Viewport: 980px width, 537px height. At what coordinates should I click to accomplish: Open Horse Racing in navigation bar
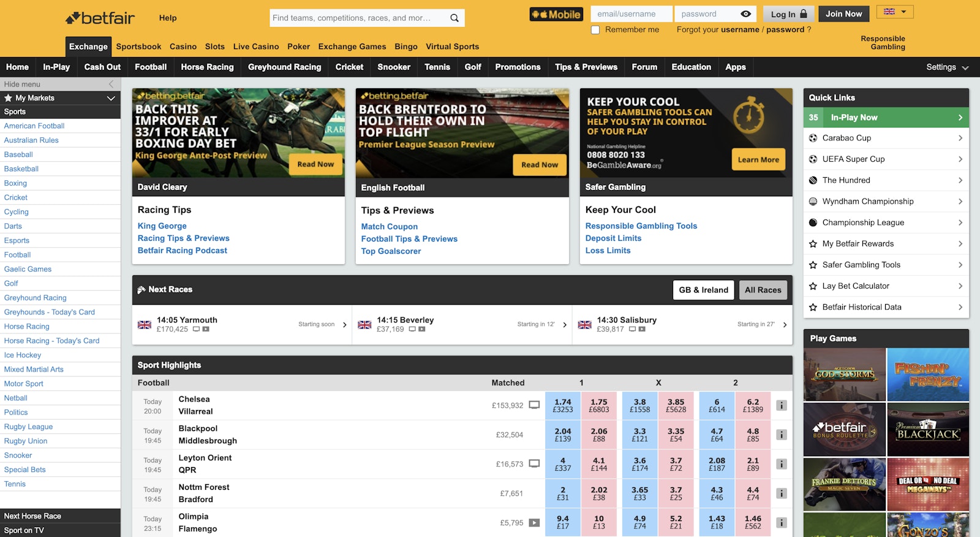[x=207, y=67]
